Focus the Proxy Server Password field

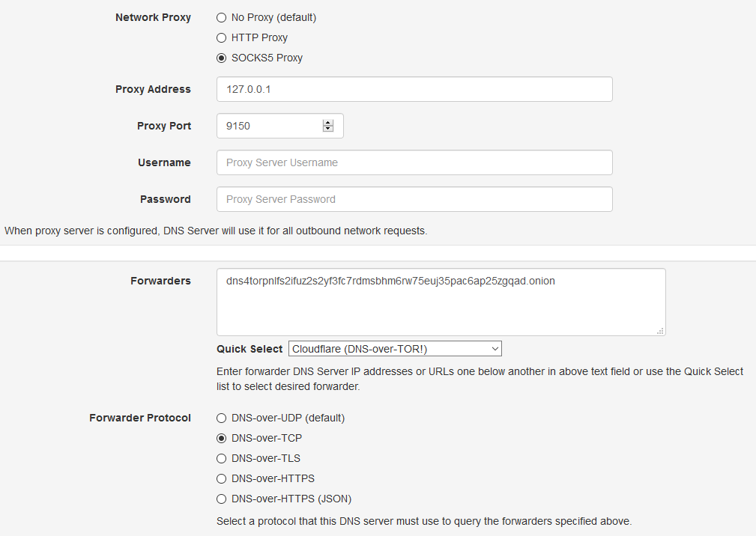414,199
